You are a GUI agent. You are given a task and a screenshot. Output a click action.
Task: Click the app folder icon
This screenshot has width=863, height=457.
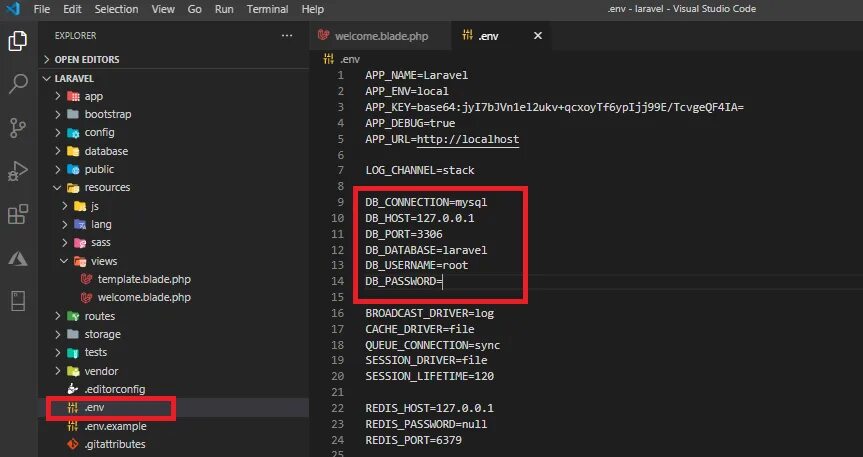73,96
